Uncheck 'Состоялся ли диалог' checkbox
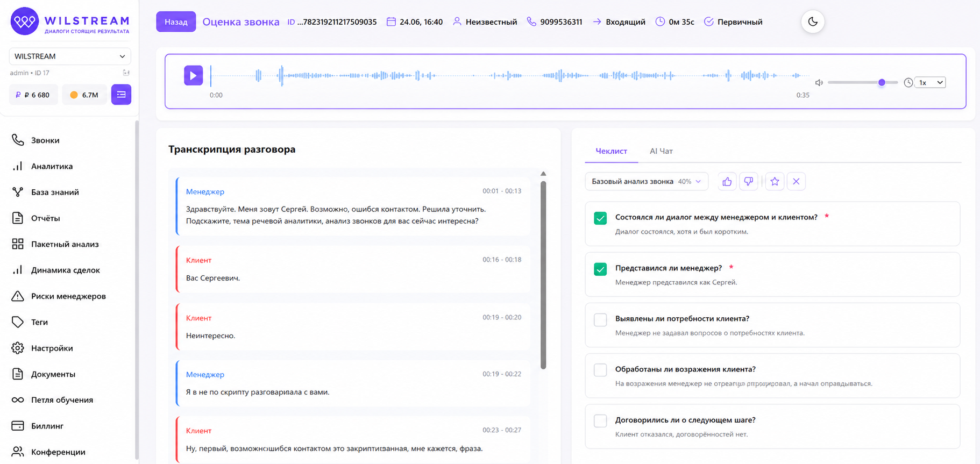This screenshot has height=464, width=980. [600, 218]
